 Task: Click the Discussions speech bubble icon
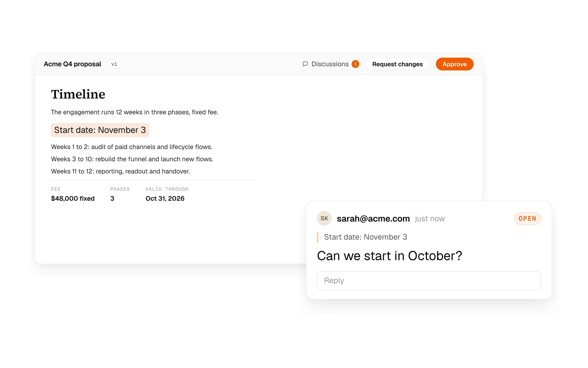click(x=305, y=64)
